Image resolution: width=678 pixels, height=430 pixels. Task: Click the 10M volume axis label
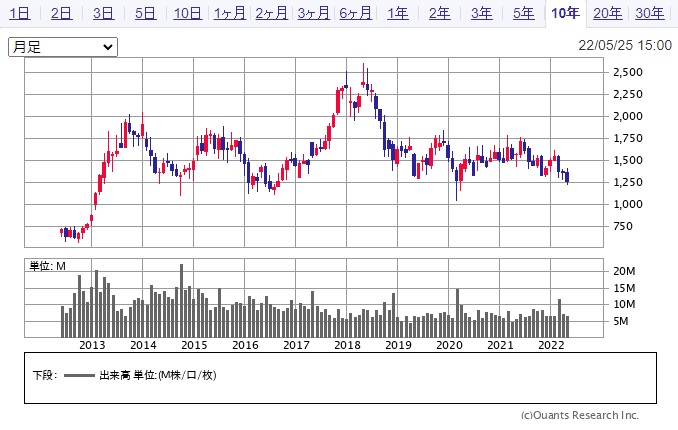[x=624, y=304]
